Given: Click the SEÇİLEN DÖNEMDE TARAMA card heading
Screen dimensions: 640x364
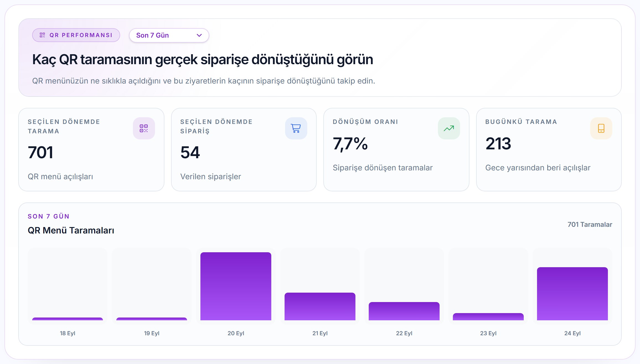Looking at the screenshot, I should tap(64, 126).
